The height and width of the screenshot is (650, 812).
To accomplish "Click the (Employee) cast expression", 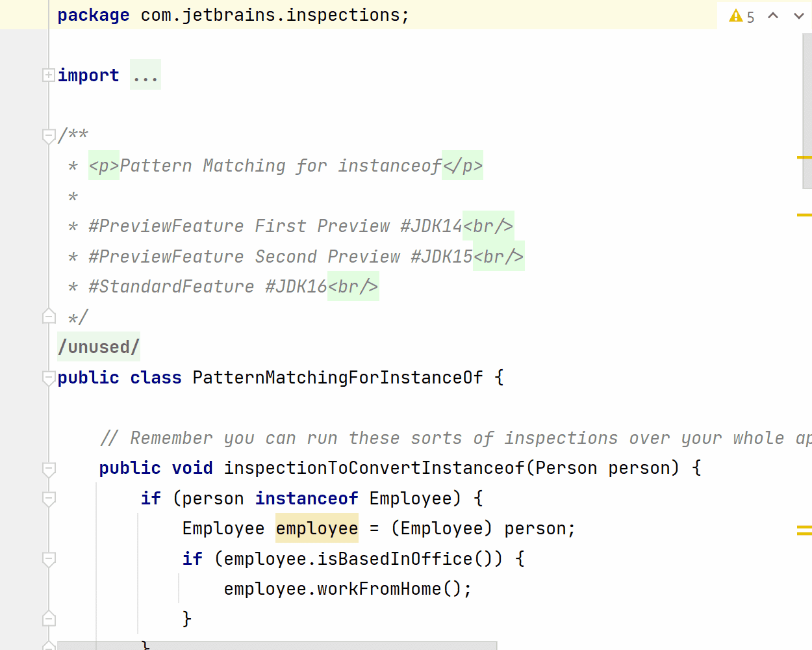I will click(442, 528).
